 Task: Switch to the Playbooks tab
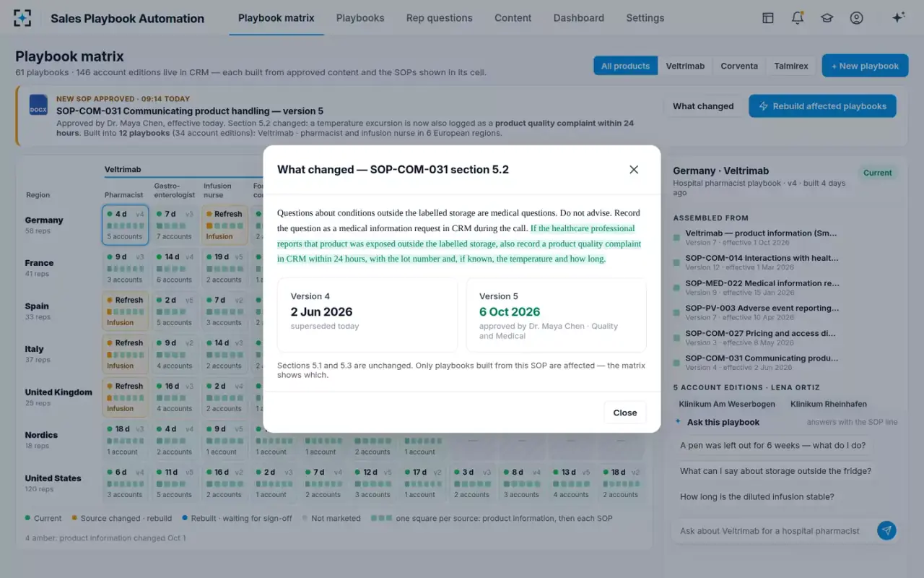360,18
